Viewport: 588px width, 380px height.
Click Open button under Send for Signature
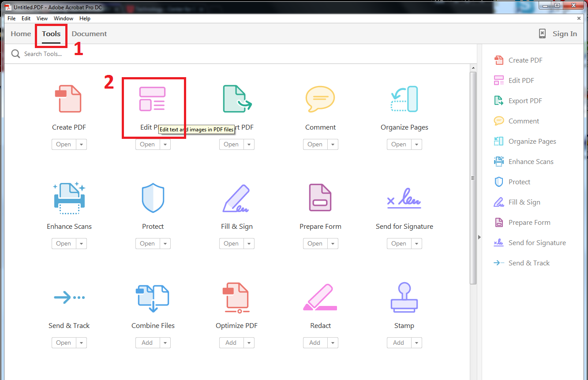click(x=399, y=244)
